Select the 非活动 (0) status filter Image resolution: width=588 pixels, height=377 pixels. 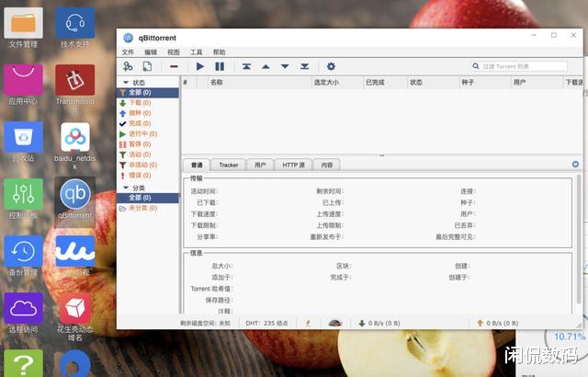(148, 165)
